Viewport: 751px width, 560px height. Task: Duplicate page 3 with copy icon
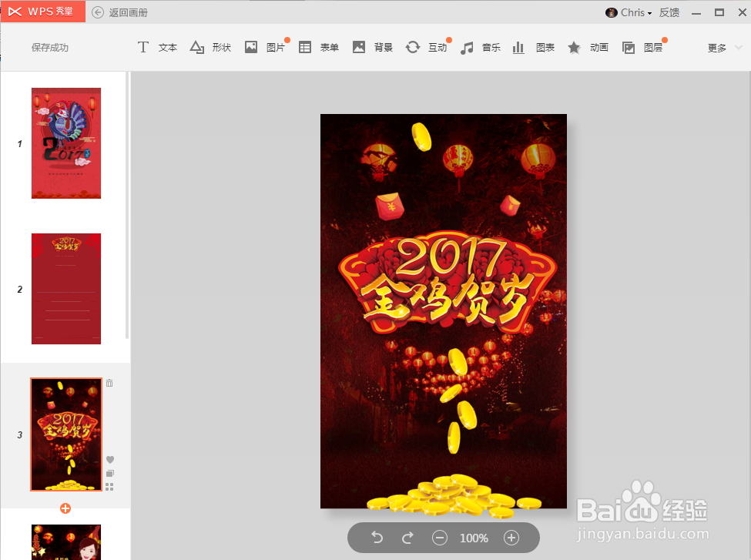tap(109, 473)
